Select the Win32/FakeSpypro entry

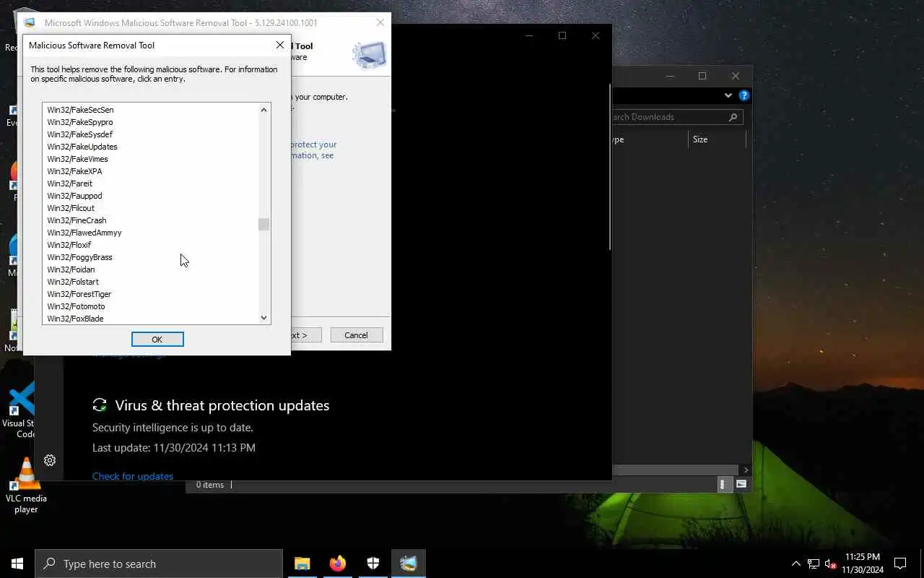coord(80,122)
